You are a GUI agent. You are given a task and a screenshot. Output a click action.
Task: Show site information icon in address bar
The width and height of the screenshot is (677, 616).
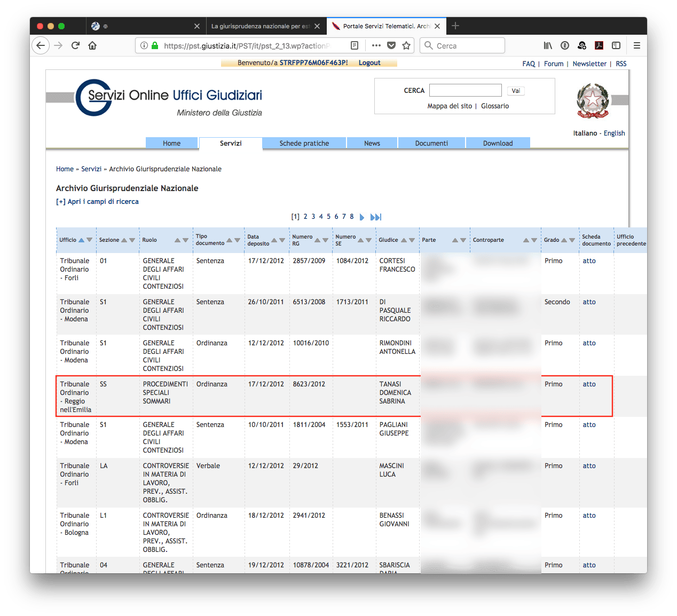tap(144, 46)
